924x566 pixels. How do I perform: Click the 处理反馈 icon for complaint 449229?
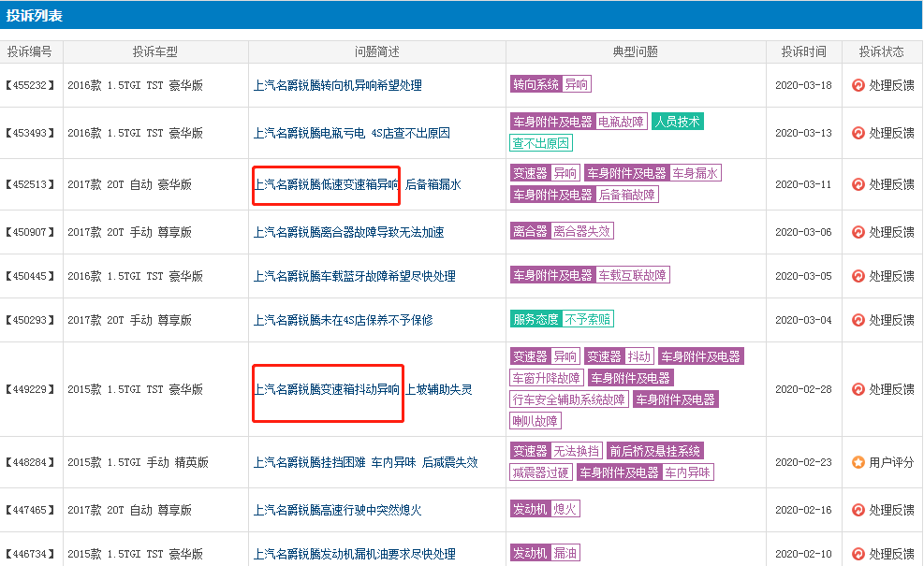click(858, 389)
